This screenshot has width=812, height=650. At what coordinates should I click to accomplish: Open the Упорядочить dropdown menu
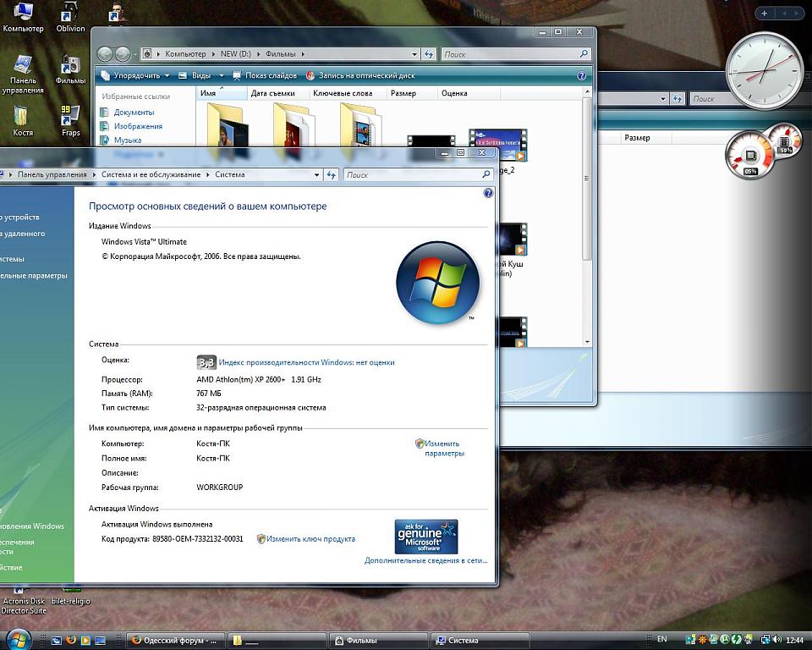(x=135, y=75)
